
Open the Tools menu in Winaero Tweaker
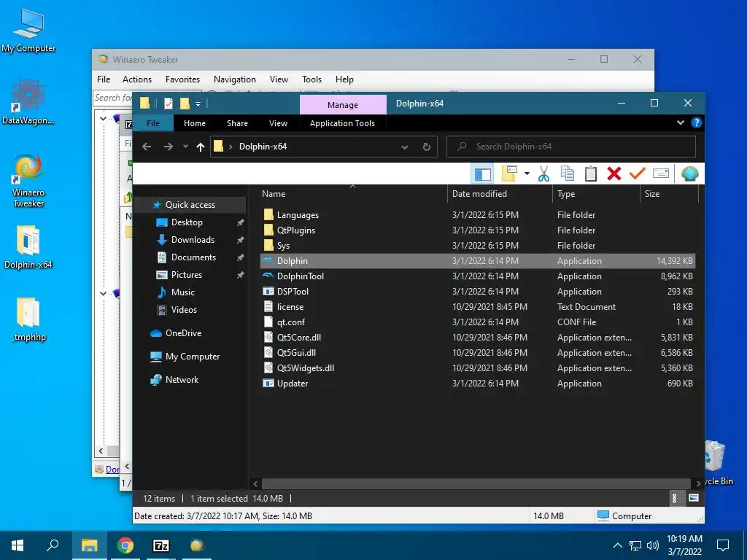pos(311,79)
